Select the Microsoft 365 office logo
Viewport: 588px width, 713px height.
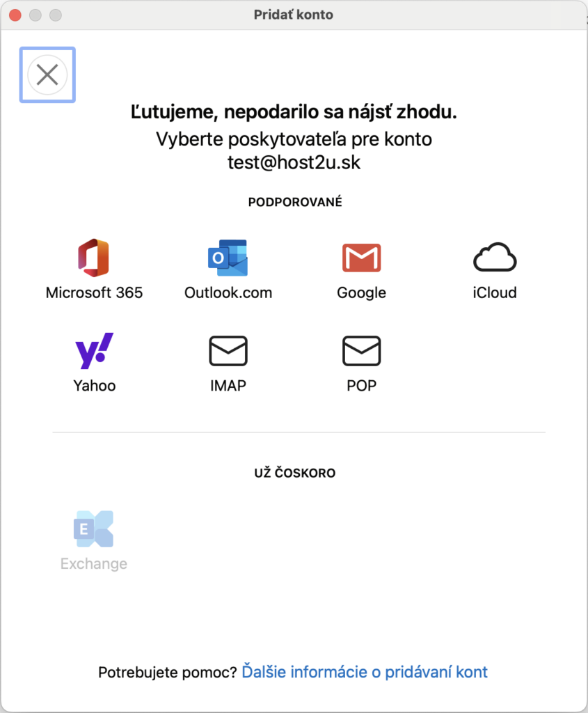click(94, 258)
